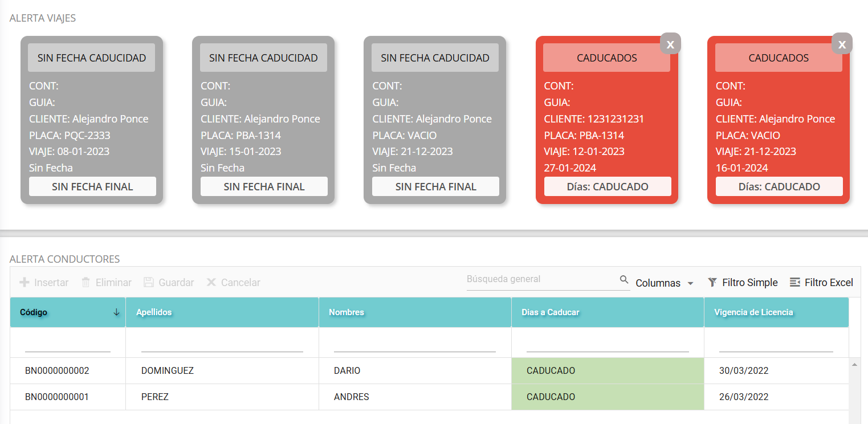Open Filtro Excel filter option
Screen dimensions: 868x424
pyautogui.click(x=795, y=283)
